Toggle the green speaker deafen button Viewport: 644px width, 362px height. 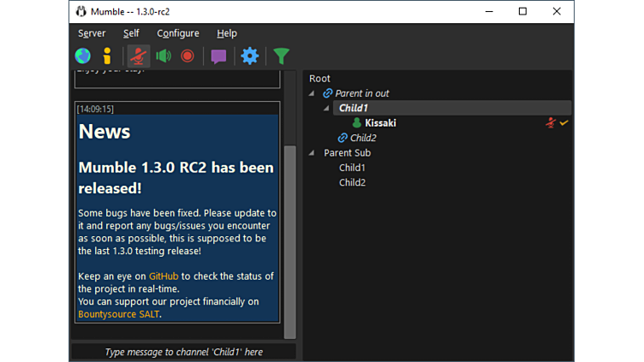[164, 56]
